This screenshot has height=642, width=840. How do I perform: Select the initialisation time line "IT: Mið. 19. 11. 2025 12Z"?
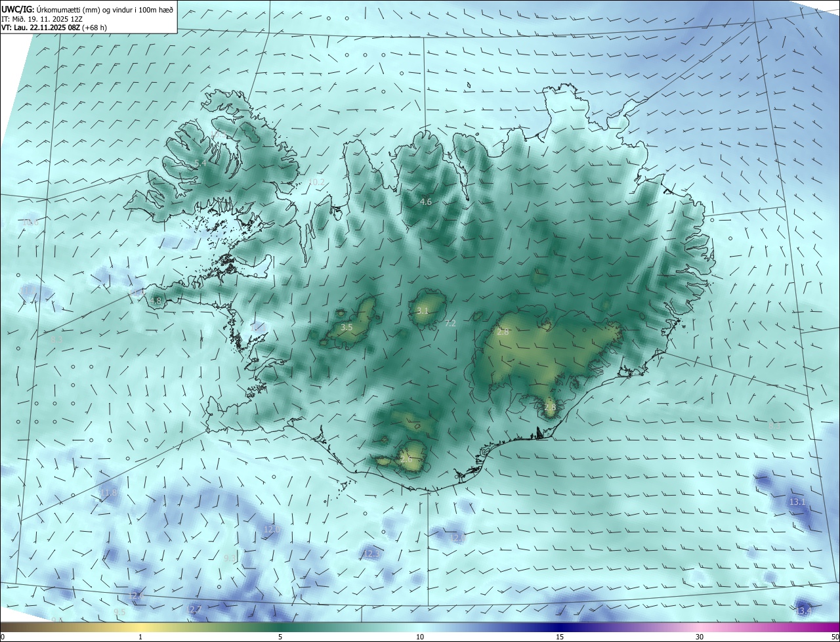point(41,18)
